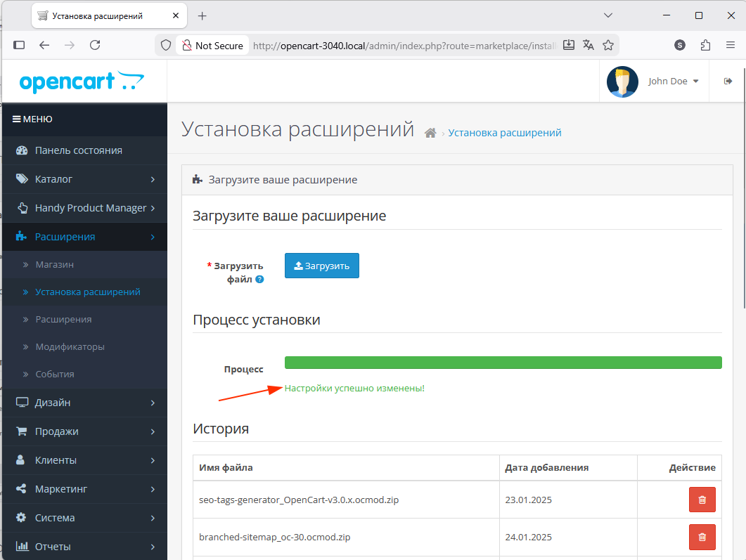Image resolution: width=746 pixels, height=560 pixels.
Task: Click the blue Загрузить upload button
Action: (321, 266)
